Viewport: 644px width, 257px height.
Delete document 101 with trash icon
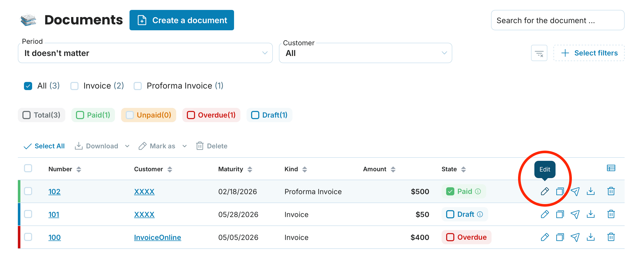click(611, 214)
